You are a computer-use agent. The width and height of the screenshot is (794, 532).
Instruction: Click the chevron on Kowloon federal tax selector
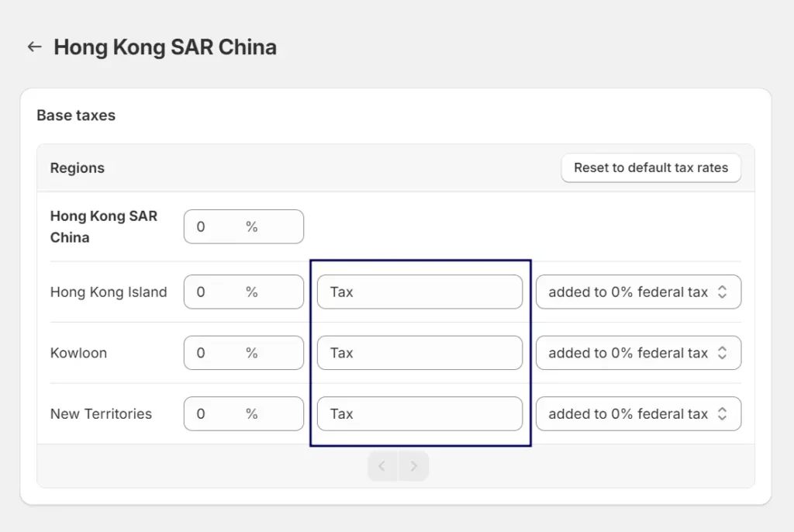(725, 353)
